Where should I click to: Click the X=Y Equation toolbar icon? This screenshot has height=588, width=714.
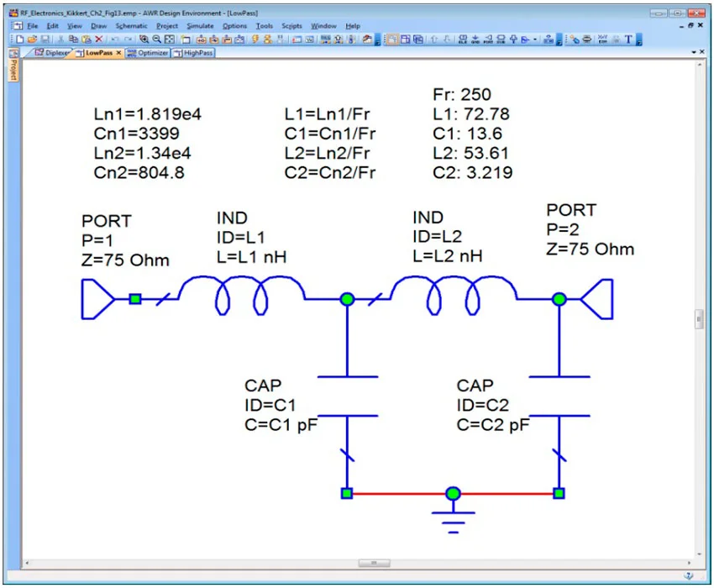pyautogui.click(x=602, y=39)
